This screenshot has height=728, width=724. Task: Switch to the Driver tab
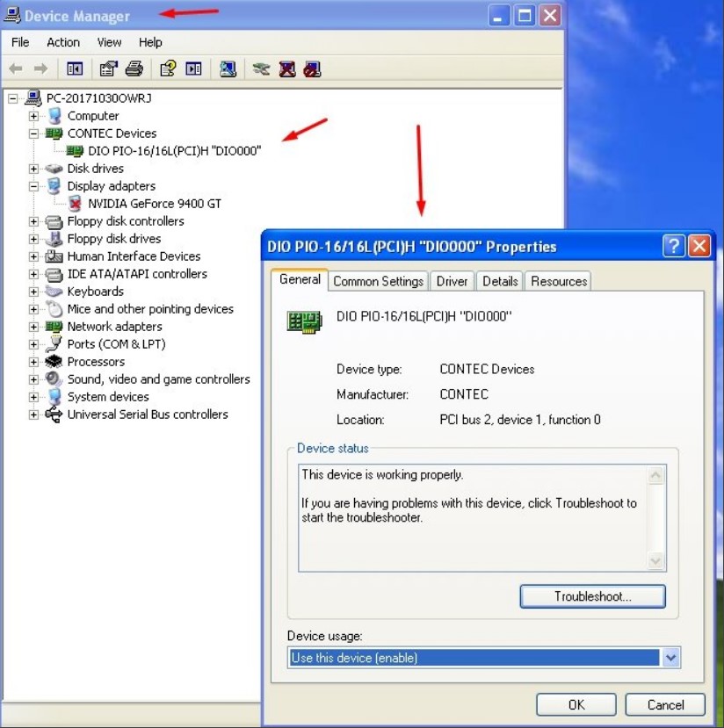[x=452, y=281]
